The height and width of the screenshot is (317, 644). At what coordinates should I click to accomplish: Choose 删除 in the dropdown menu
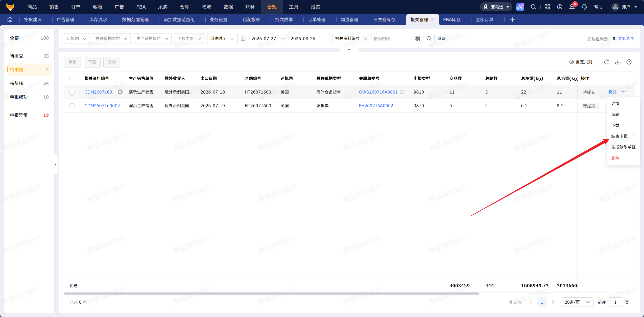(x=615, y=158)
